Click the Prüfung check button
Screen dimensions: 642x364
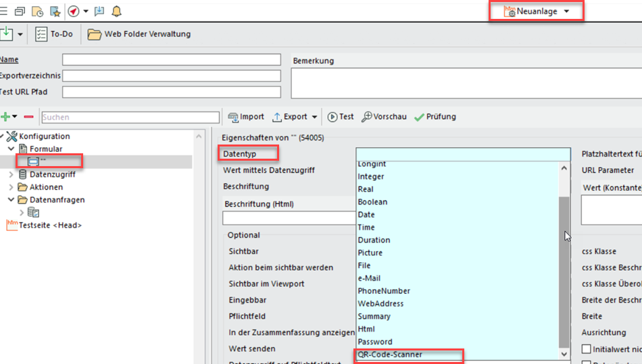coord(435,117)
